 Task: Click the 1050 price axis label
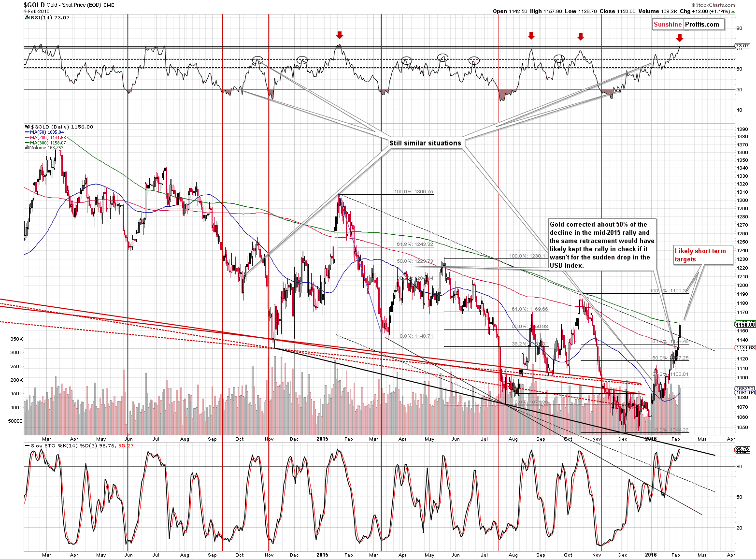pyautogui.click(x=742, y=428)
